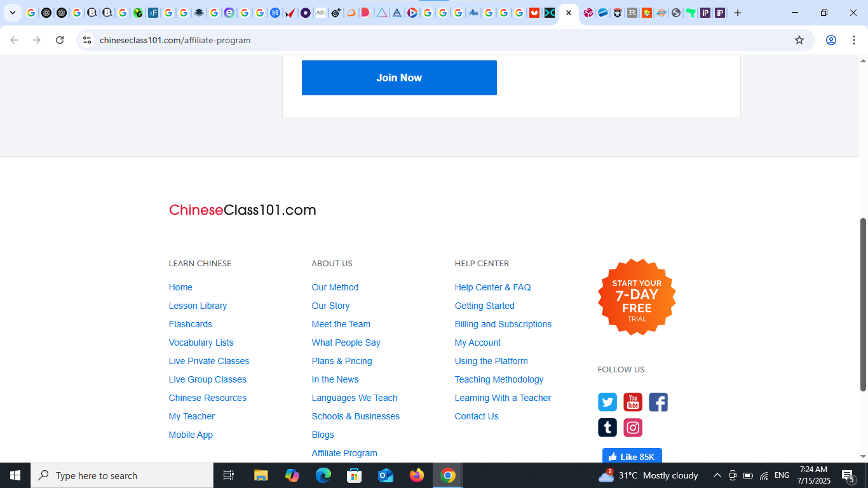
Task: Open Task View on the taskbar
Action: click(229, 475)
